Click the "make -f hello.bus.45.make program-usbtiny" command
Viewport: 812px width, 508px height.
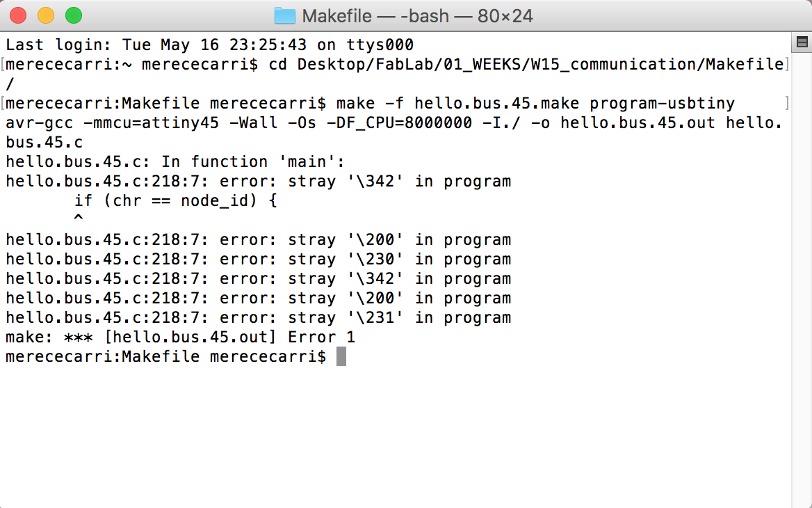[535, 104]
